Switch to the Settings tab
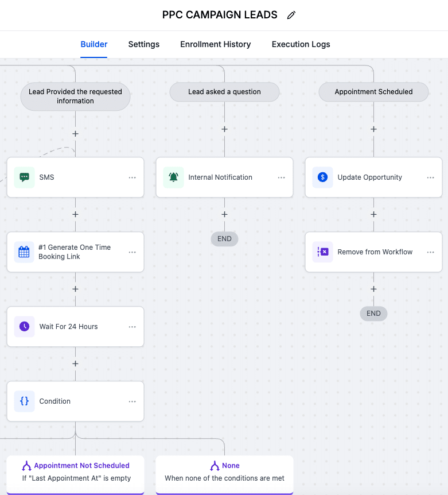Viewport: 448px width, 495px height. [144, 44]
